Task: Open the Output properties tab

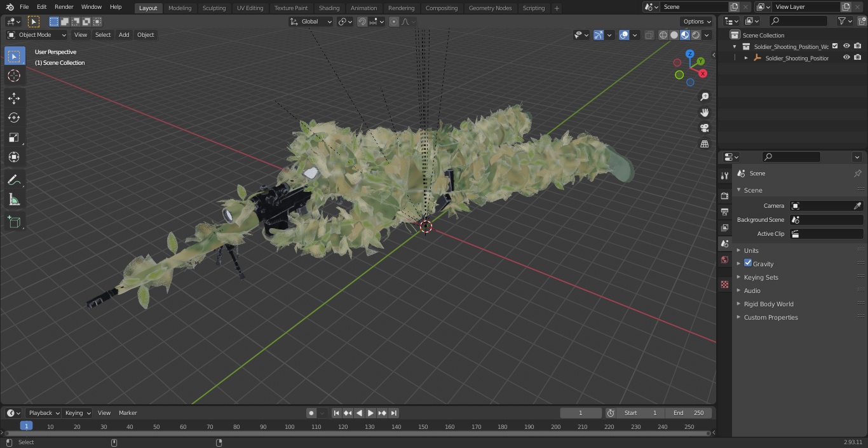Action: (x=724, y=212)
